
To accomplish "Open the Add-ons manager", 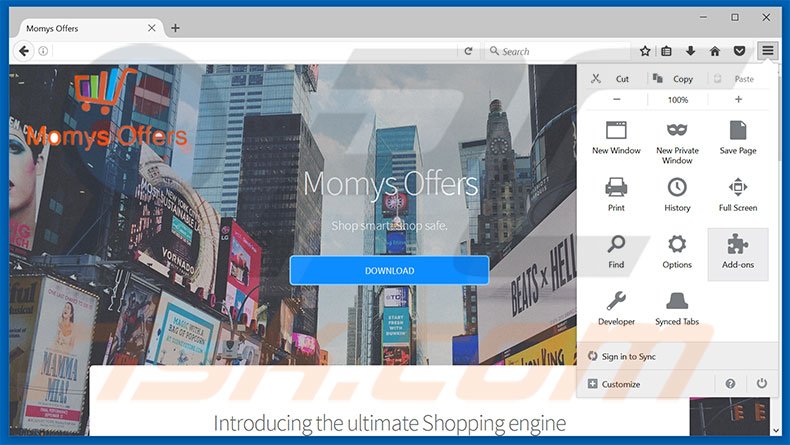I will click(x=738, y=254).
